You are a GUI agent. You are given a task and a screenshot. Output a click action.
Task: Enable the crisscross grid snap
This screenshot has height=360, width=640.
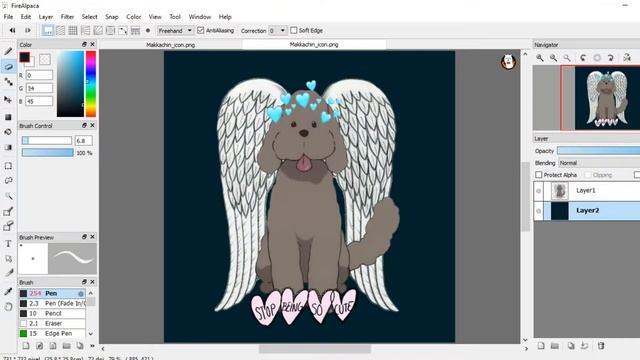coord(73,31)
